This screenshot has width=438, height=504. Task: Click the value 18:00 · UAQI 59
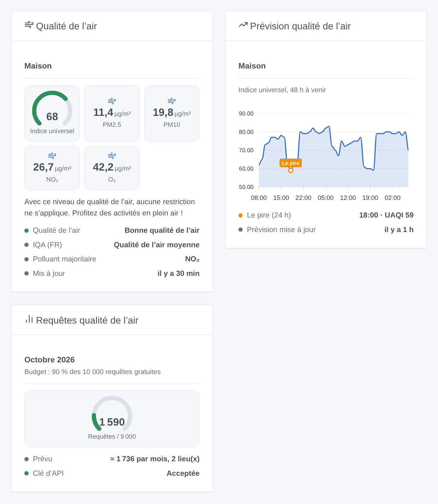[x=386, y=215]
